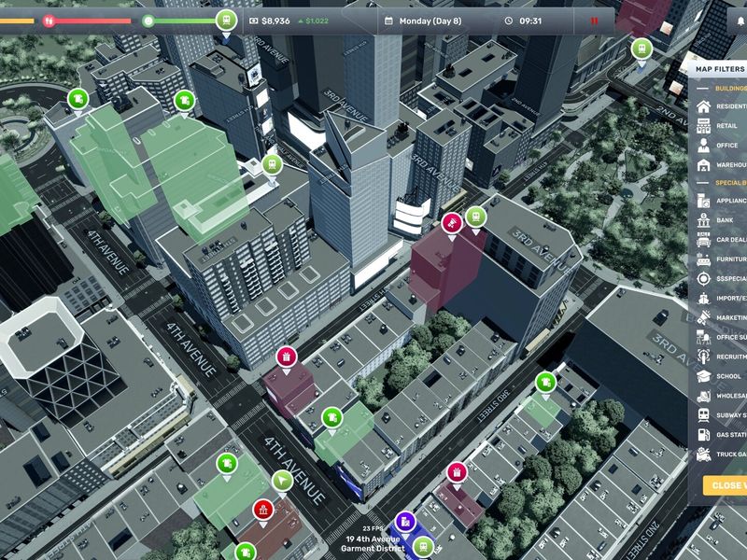
Task: Select the subway marker beside the purple marker
Action: point(423,547)
